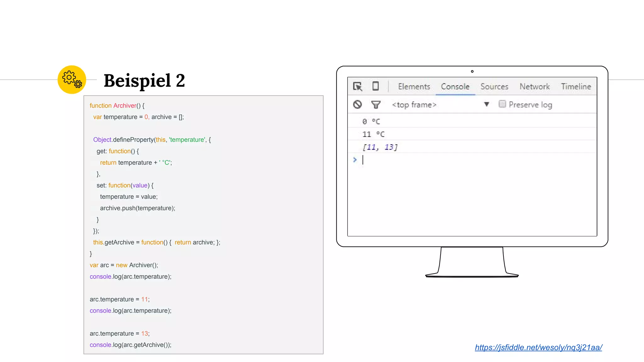Click the inspect element arrow icon
Viewport: 644px width, 362px height.
pos(358,86)
